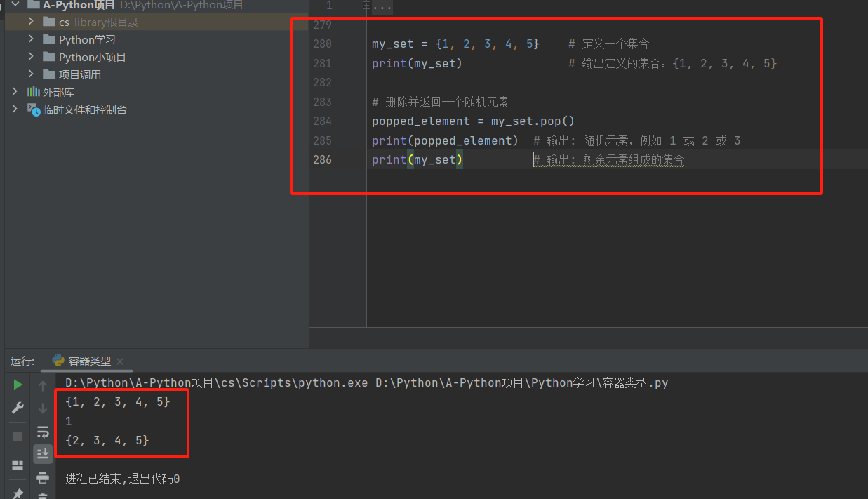Select the Python学习 folder row

pyautogui.click(x=156, y=39)
